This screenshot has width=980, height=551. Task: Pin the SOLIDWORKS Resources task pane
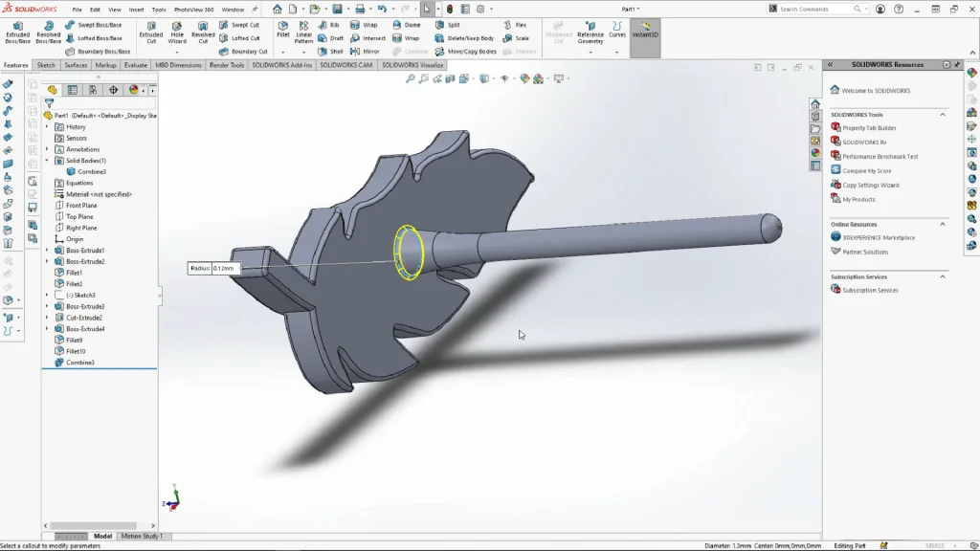pyautogui.click(x=947, y=64)
